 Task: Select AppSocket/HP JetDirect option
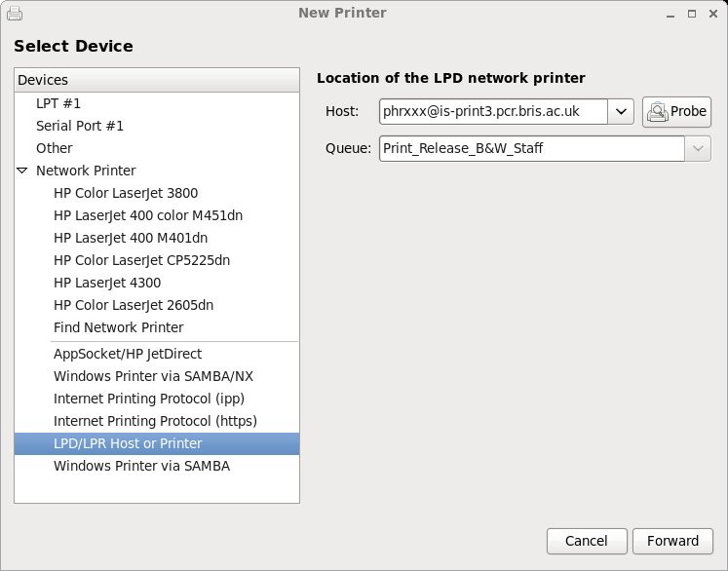coord(128,354)
